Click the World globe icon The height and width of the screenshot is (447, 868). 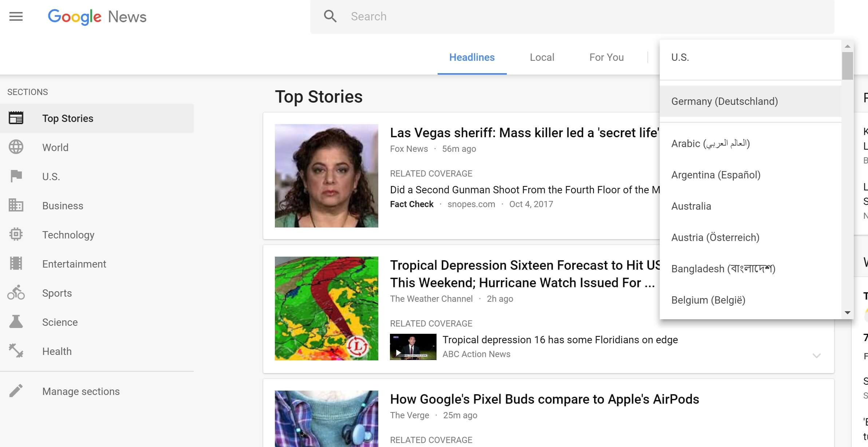(x=16, y=147)
